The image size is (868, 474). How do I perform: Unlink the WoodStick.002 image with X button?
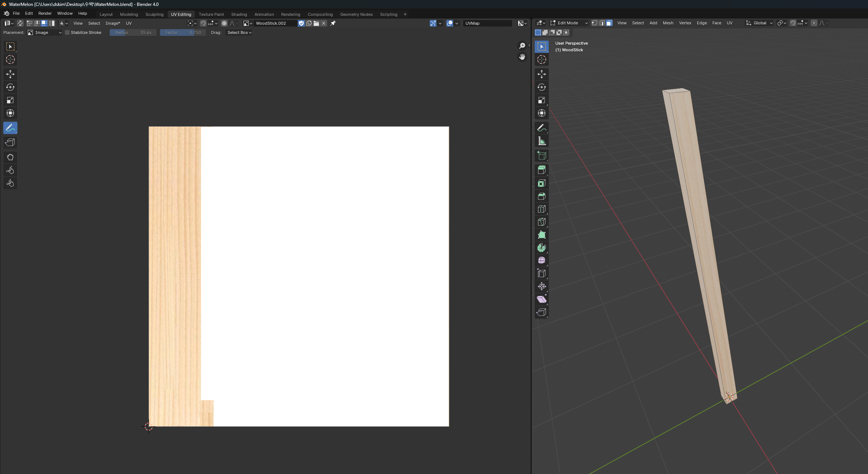324,23
